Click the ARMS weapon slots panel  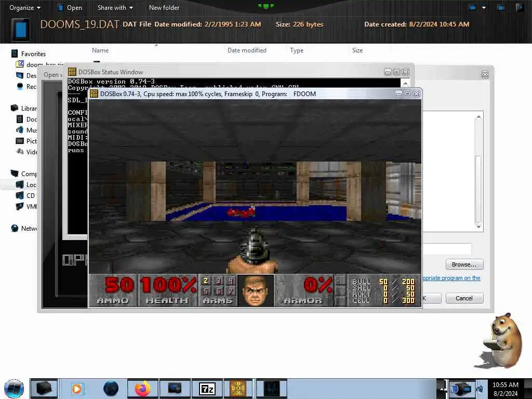(x=218, y=290)
